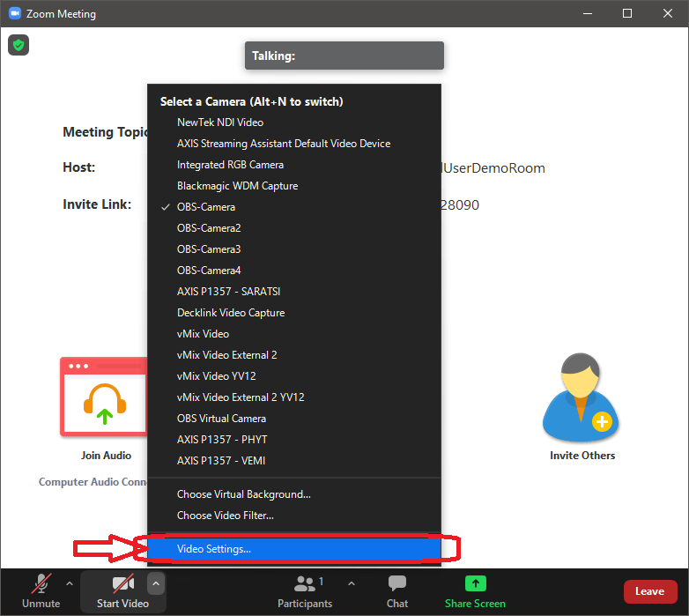Select OBS Virtual Camera
The height and width of the screenshot is (616, 689).
294,419
